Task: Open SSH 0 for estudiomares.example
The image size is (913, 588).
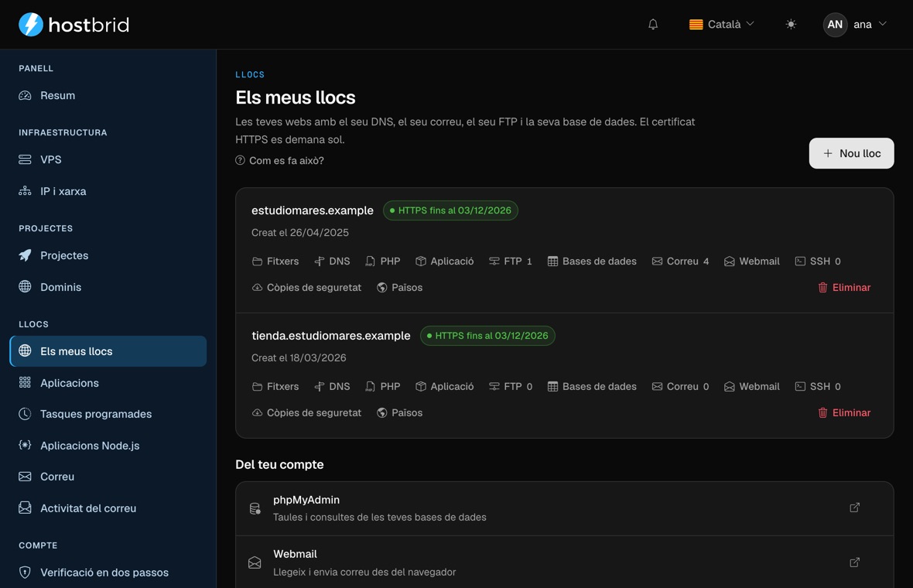Action: [818, 262]
